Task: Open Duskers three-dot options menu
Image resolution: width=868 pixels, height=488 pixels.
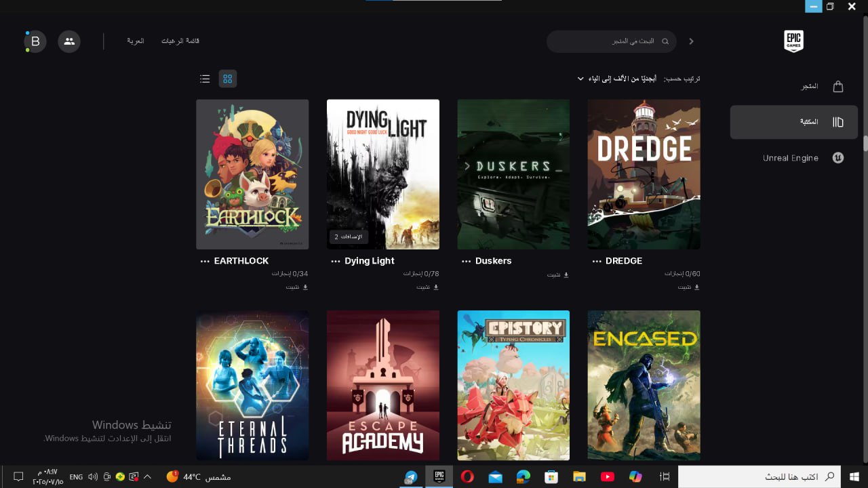Action: click(x=466, y=261)
